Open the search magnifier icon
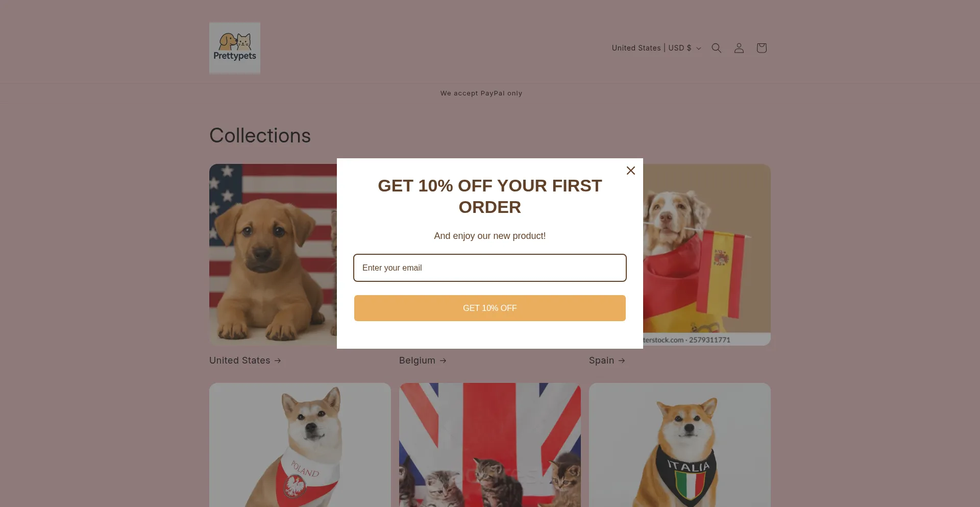The height and width of the screenshot is (507, 980). tap(716, 48)
